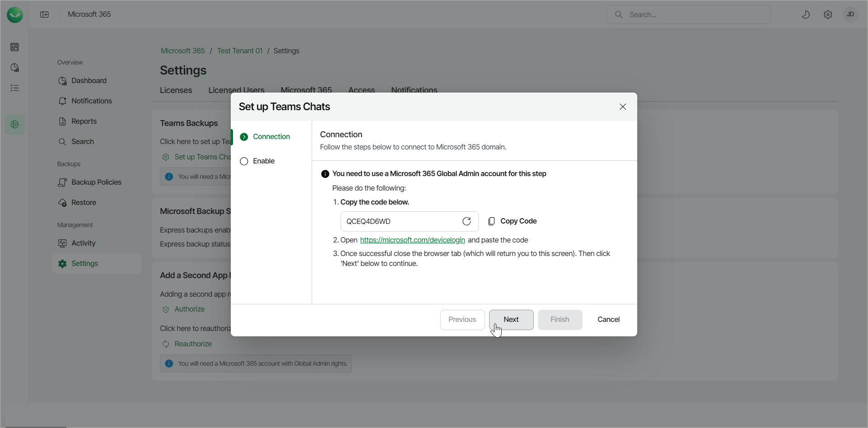Click the refresh code icon

467,221
